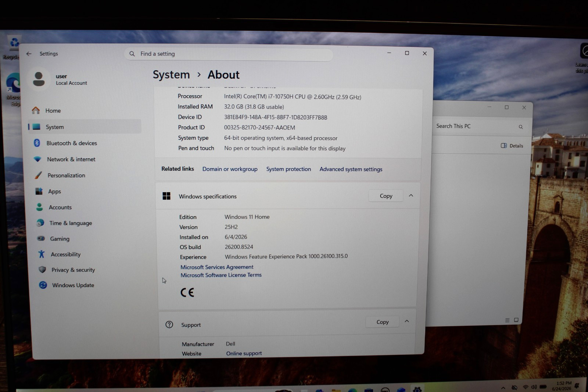Click the Installed on date 6/4/2026

(x=236, y=237)
